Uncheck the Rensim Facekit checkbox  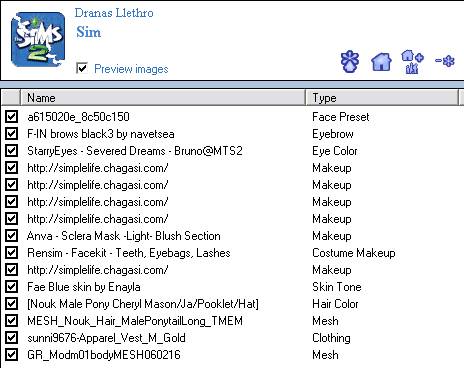(x=11, y=253)
